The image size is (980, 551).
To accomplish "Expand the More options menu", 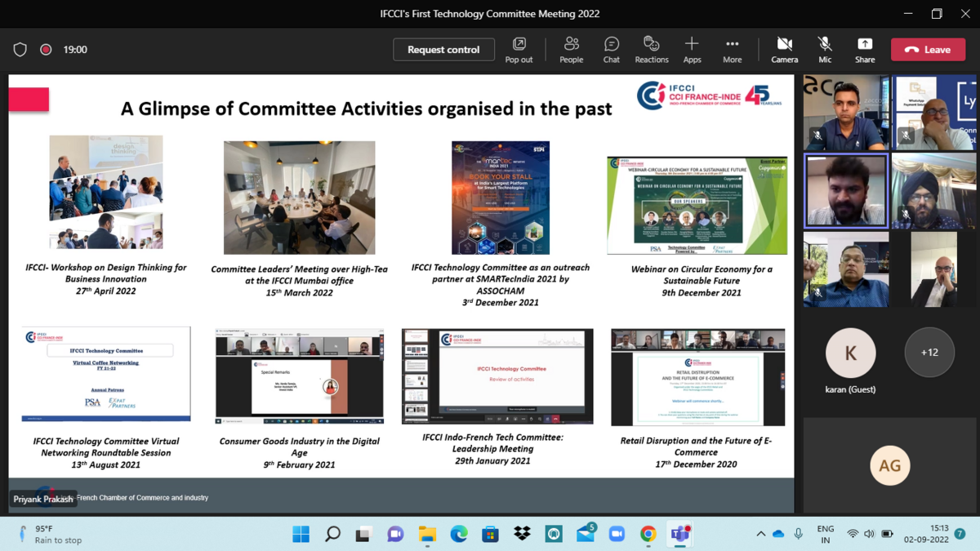I will [732, 49].
